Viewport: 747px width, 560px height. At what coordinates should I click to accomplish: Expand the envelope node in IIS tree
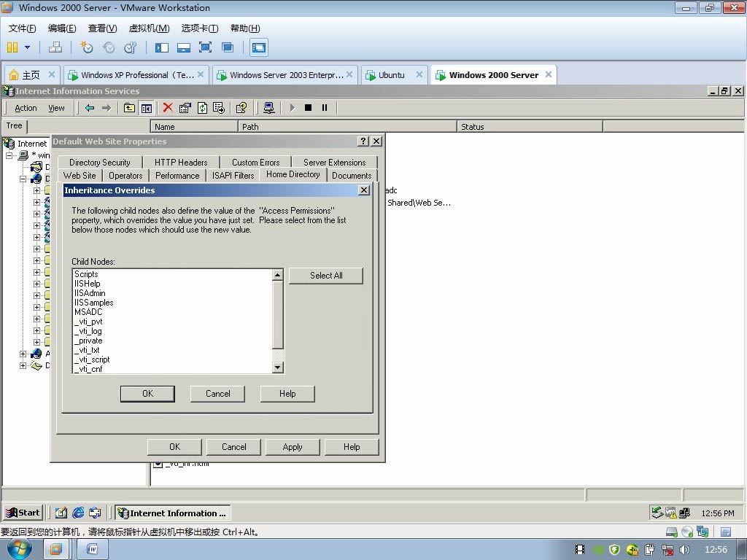click(x=23, y=365)
